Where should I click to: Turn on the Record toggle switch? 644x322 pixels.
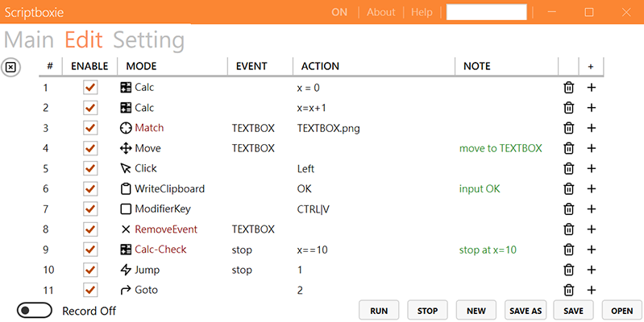click(35, 311)
